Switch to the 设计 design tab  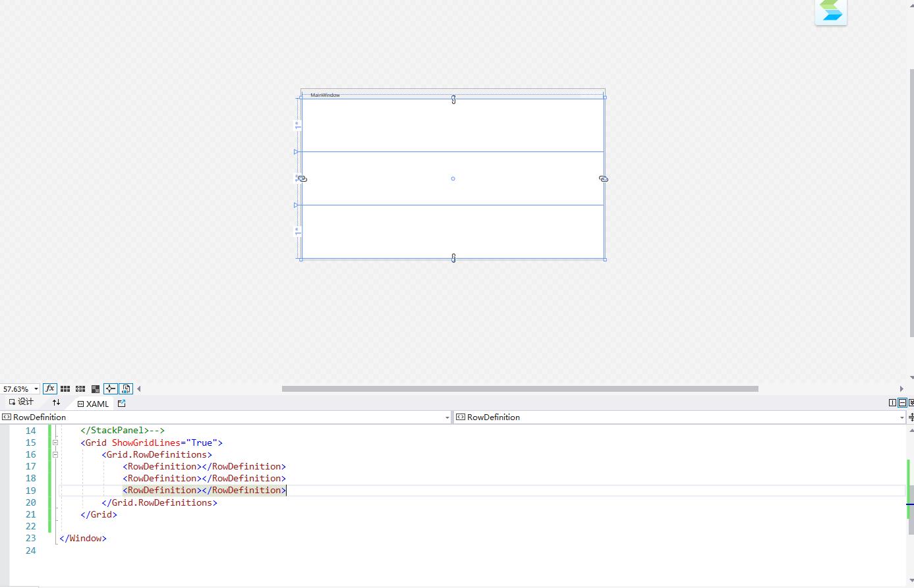pos(21,402)
